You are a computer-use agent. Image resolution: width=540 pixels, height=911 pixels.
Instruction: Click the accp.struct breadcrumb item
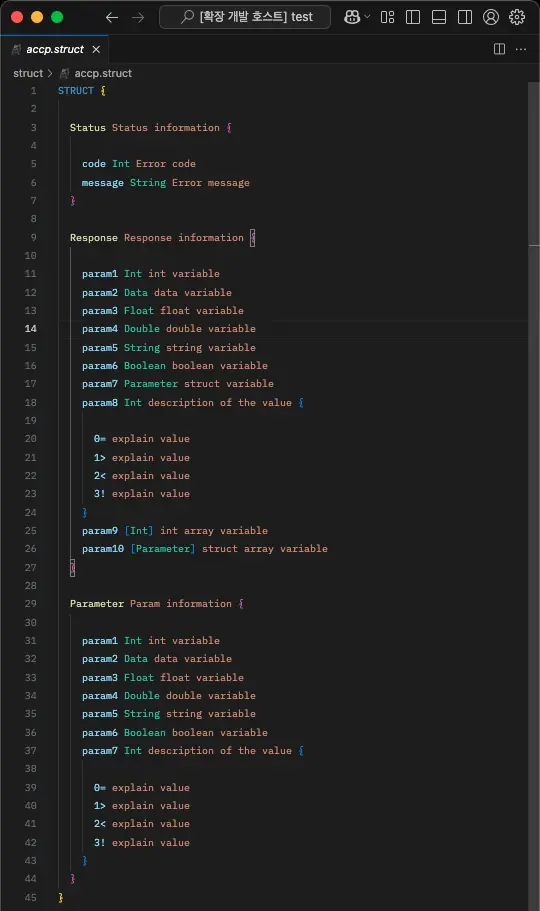[x=96, y=73]
